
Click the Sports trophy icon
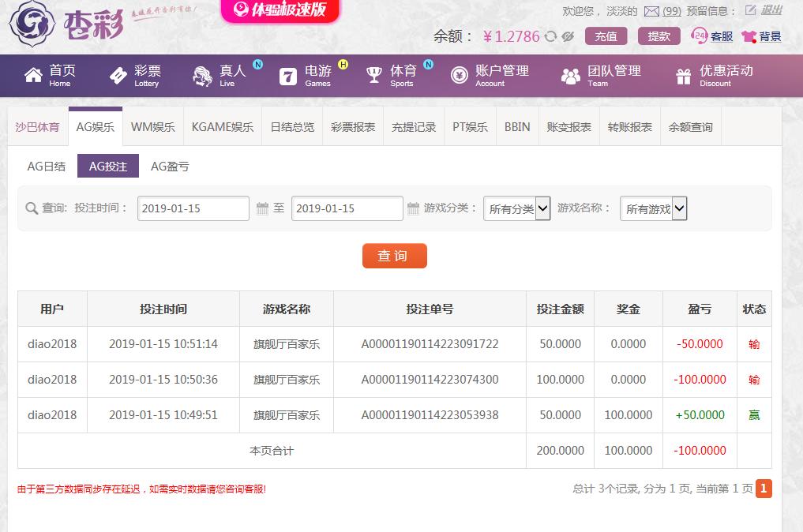coord(373,75)
